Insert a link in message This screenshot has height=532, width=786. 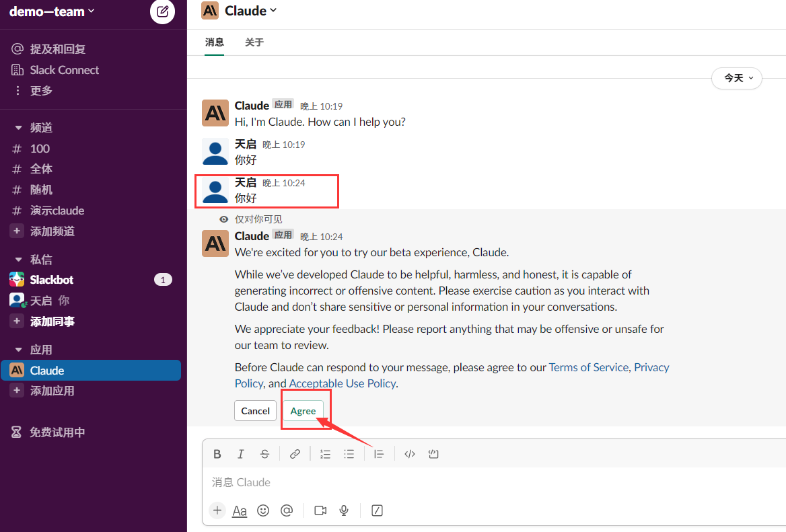295,454
